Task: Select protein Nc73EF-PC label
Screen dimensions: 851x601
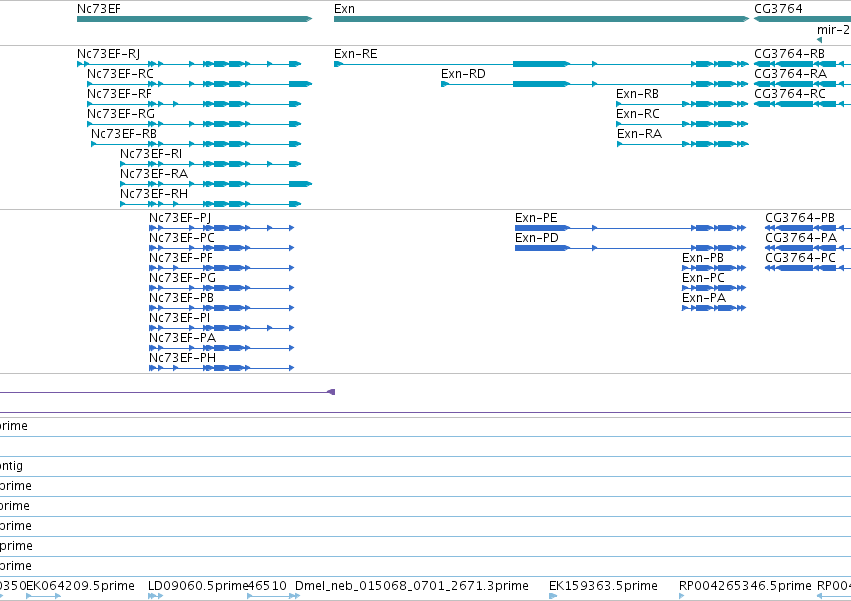Action: [182, 238]
